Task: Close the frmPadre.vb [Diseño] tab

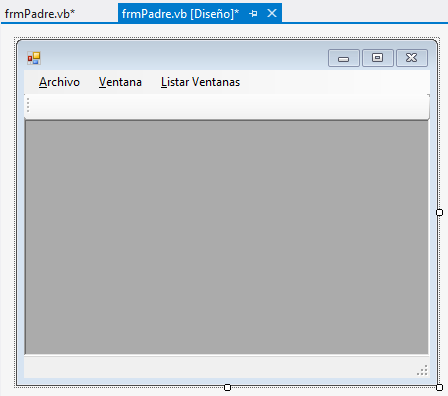Action: (272, 13)
